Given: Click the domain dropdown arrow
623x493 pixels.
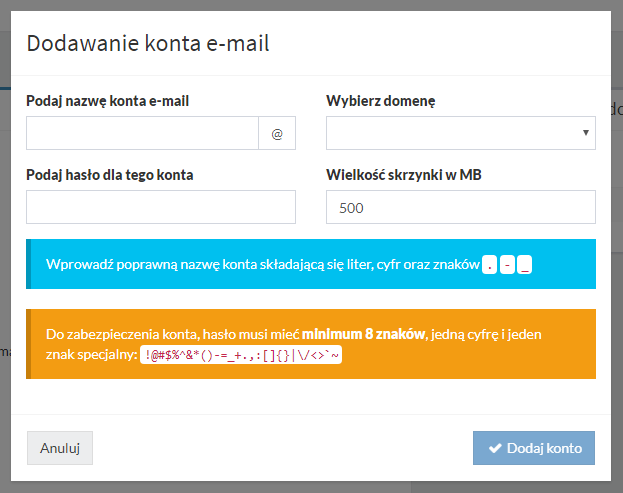Looking at the screenshot, I should tap(584, 133).
